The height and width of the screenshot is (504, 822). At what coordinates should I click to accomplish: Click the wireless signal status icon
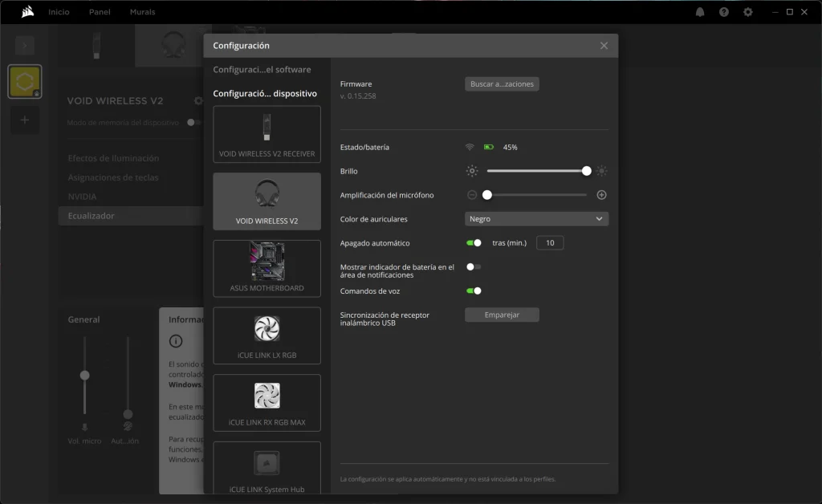470,147
